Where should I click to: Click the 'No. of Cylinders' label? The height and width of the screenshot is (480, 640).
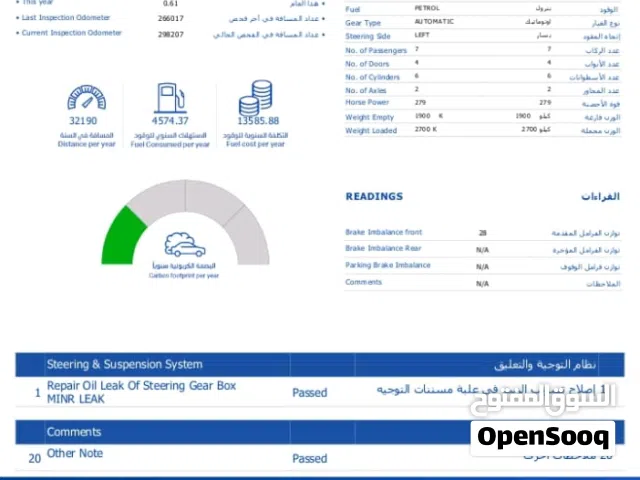pos(372,77)
